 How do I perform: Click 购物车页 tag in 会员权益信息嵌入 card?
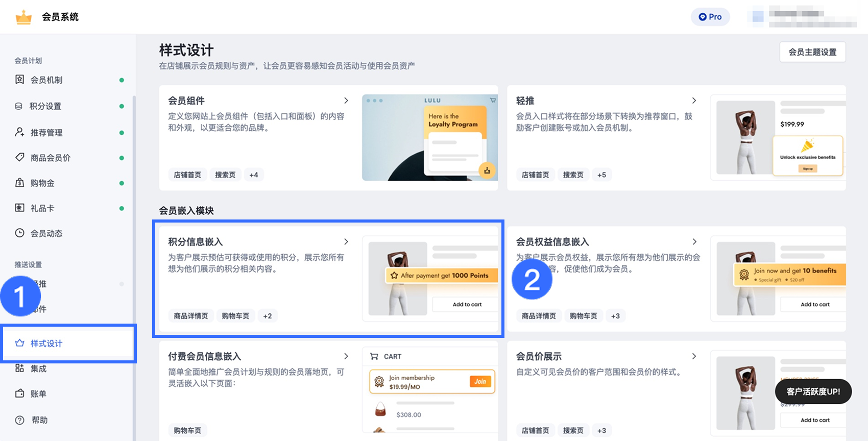point(584,316)
